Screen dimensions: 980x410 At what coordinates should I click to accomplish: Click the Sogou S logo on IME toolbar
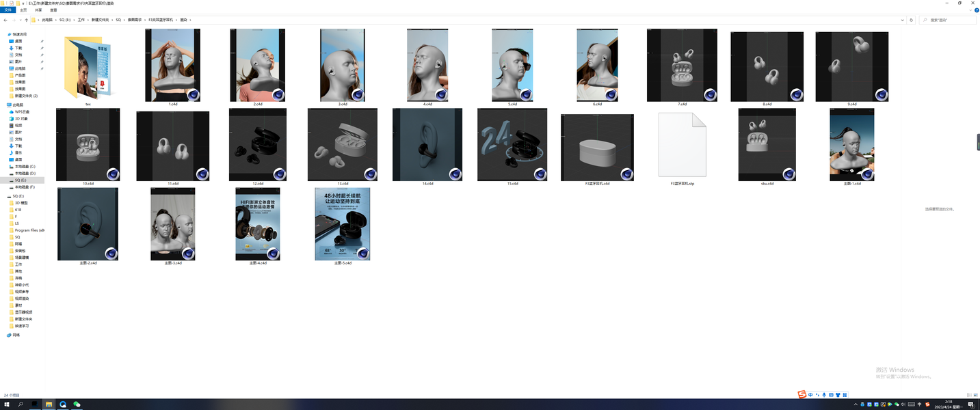coord(802,395)
